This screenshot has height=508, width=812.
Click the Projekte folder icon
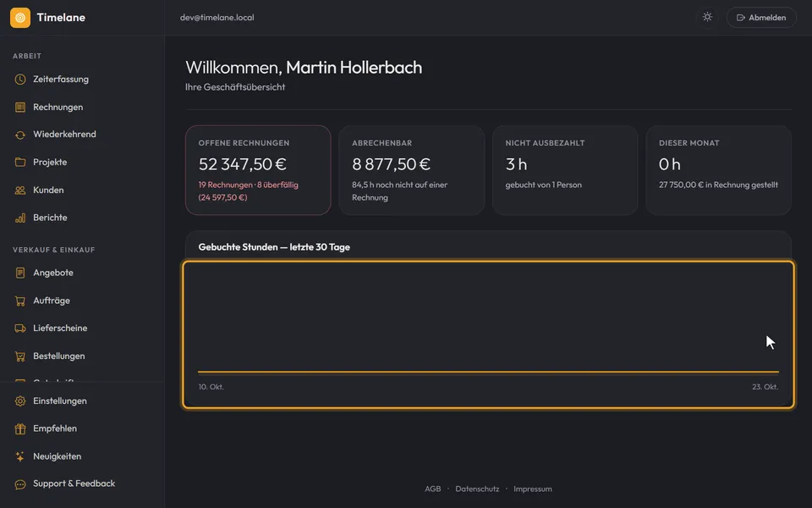click(x=20, y=163)
